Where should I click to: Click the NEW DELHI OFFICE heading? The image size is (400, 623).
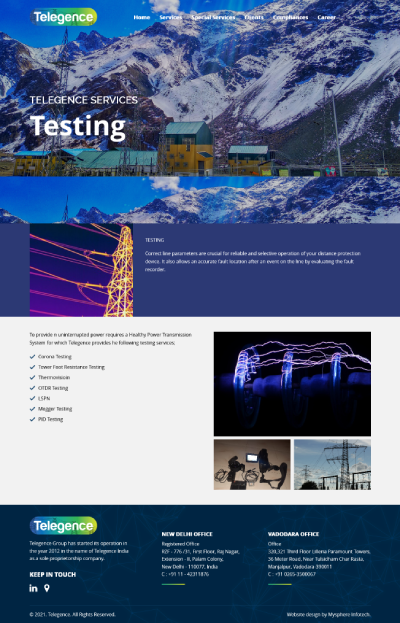pyautogui.click(x=187, y=534)
